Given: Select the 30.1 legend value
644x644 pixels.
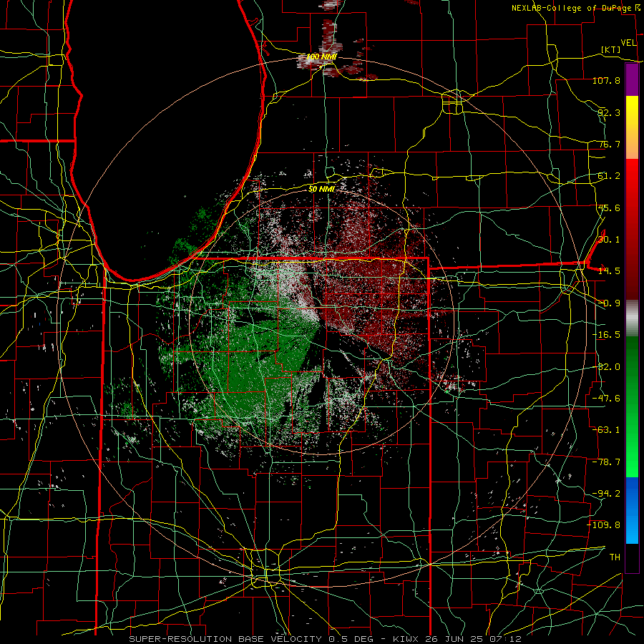Looking at the screenshot, I should 609,240.
